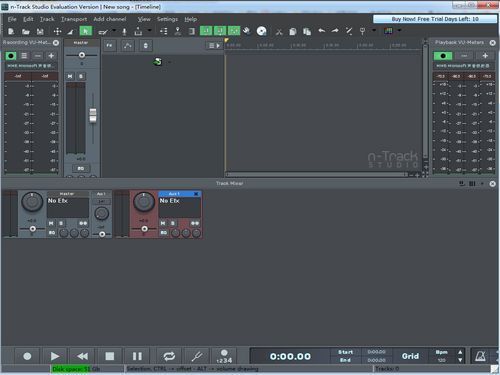The height and width of the screenshot is (375, 500).
Task: Open the File menu
Action: pyautogui.click(x=12, y=19)
